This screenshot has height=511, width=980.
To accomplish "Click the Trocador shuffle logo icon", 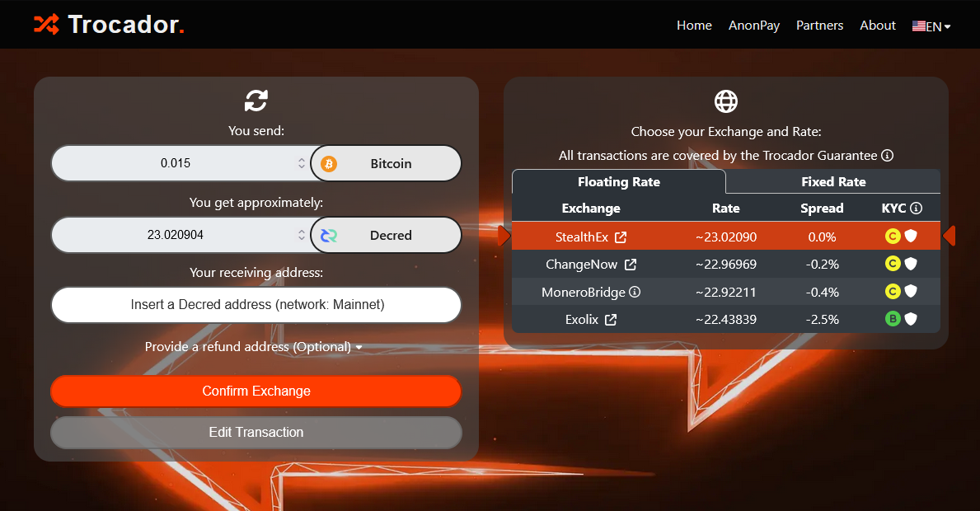I will point(46,25).
